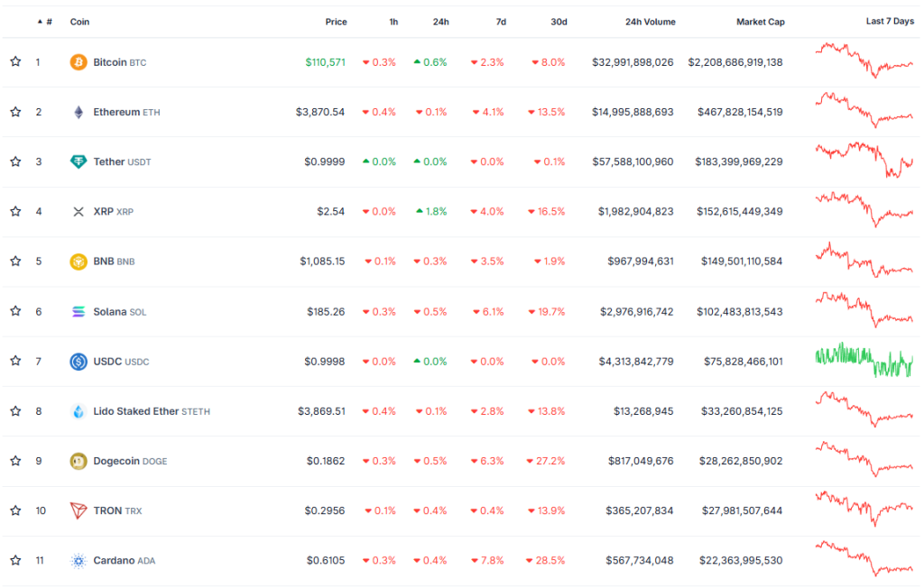Select the XRP logo icon
924x588 pixels.
pos(79,211)
